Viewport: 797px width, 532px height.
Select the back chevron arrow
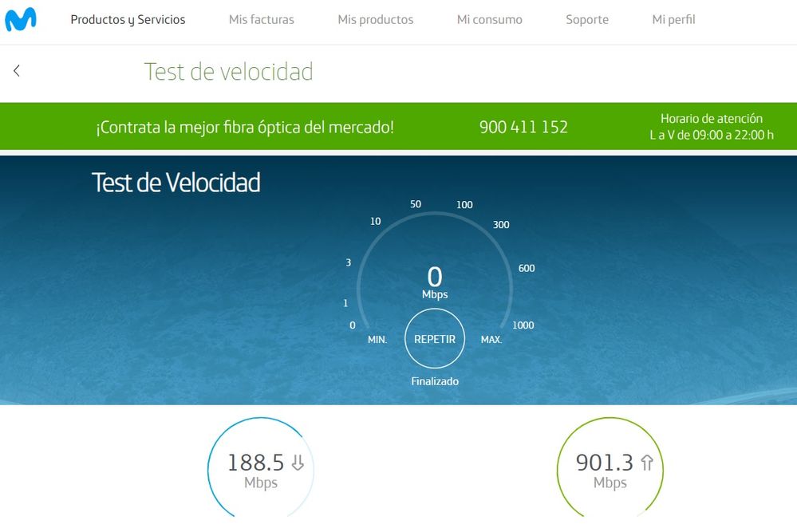(16, 70)
